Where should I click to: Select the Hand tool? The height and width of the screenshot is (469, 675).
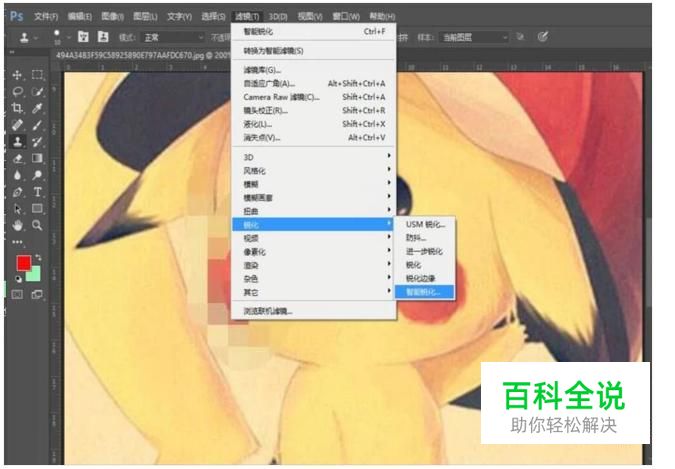(17, 225)
